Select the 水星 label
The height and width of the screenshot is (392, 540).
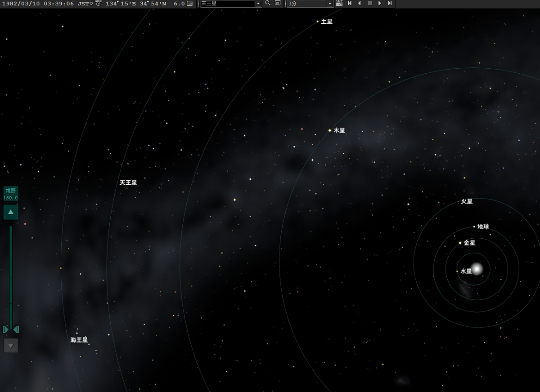(466, 271)
